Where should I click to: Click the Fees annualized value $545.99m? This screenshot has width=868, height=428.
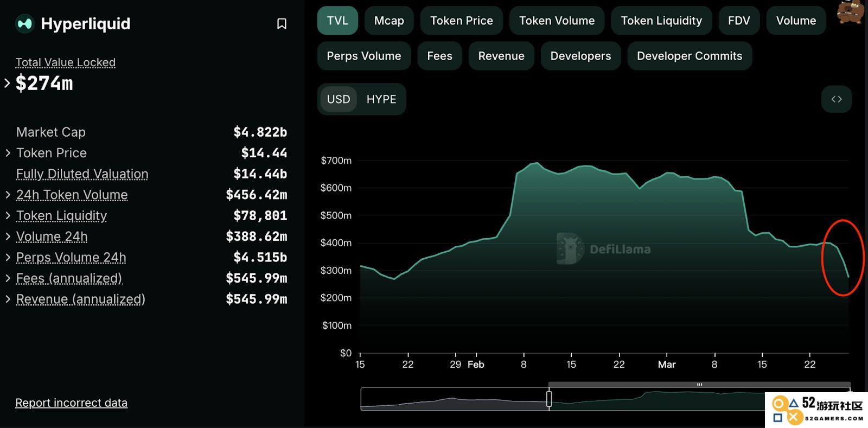[x=257, y=278]
